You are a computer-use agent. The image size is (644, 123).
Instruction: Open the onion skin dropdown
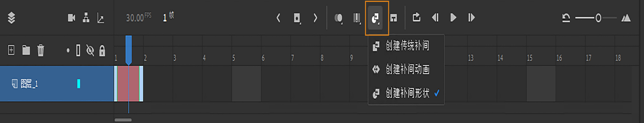coord(338,18)
